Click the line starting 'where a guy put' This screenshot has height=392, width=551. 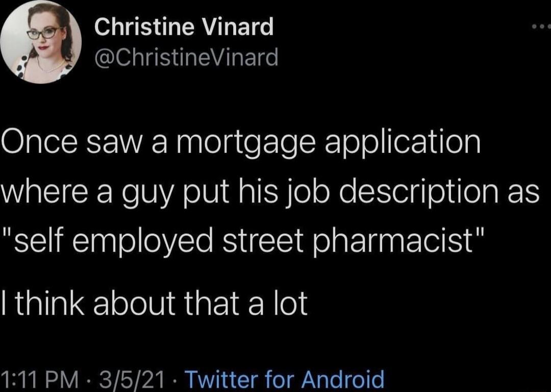click(270, 193)
